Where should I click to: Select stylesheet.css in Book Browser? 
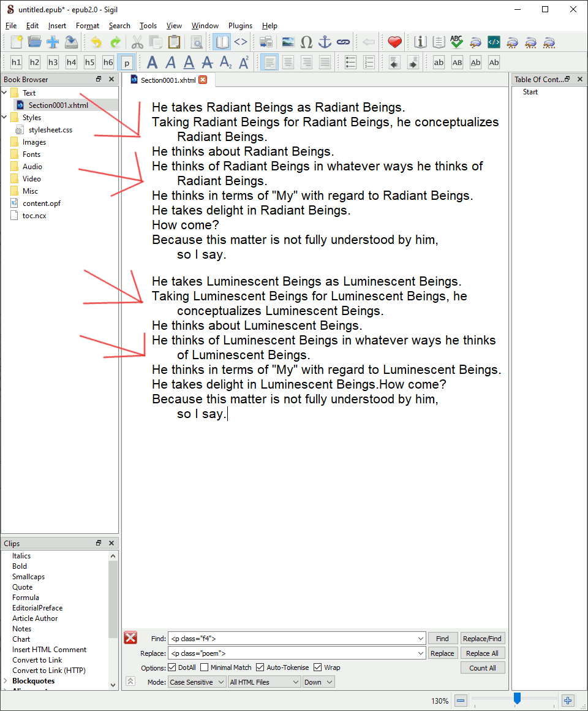(50, 130)
